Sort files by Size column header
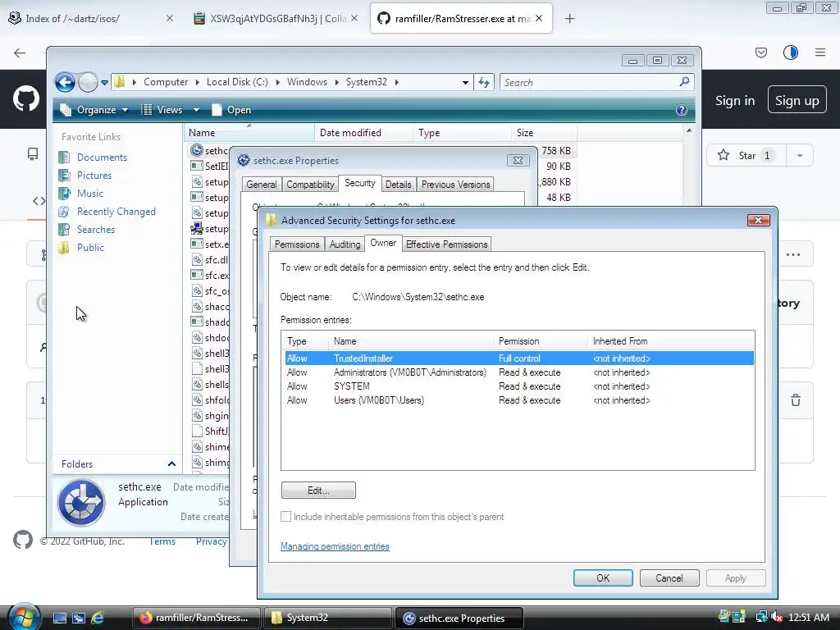Viewport: 840px width, 630px height. pyautogui.click(x=545, y=133)
